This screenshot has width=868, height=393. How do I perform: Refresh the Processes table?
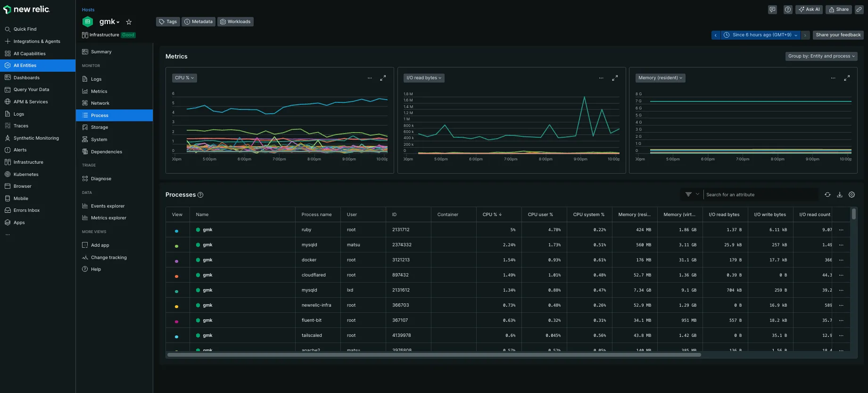pos(827,195)
